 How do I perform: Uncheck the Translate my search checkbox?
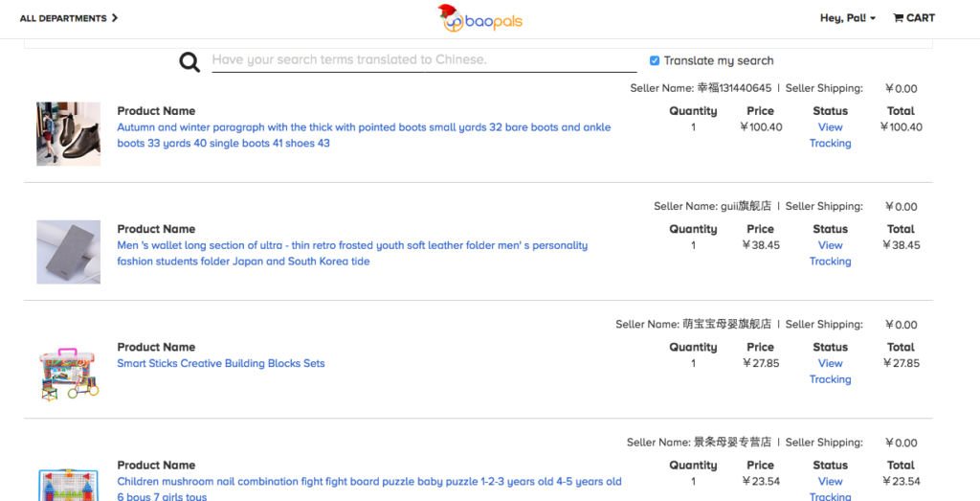655,60
